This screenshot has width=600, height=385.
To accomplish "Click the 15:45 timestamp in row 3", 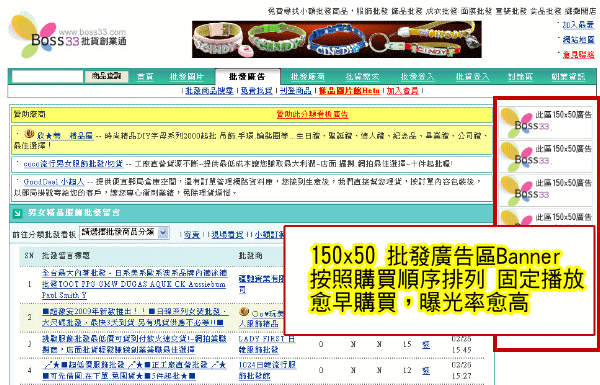I will click(461, 350).
